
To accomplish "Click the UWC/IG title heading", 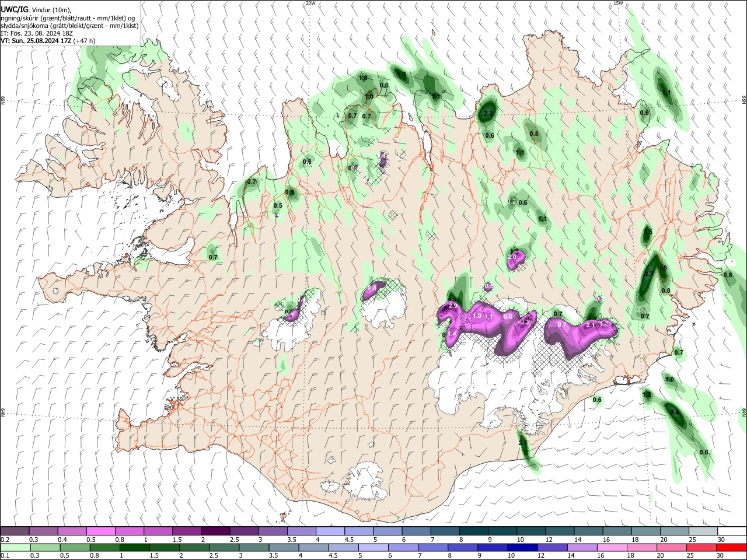I will (x=14, y=10).
